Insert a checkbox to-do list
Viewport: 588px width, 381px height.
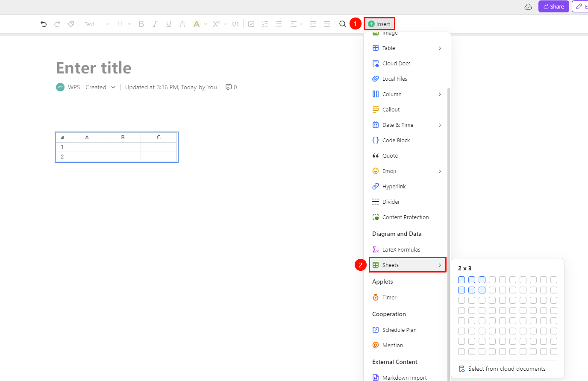251,24
